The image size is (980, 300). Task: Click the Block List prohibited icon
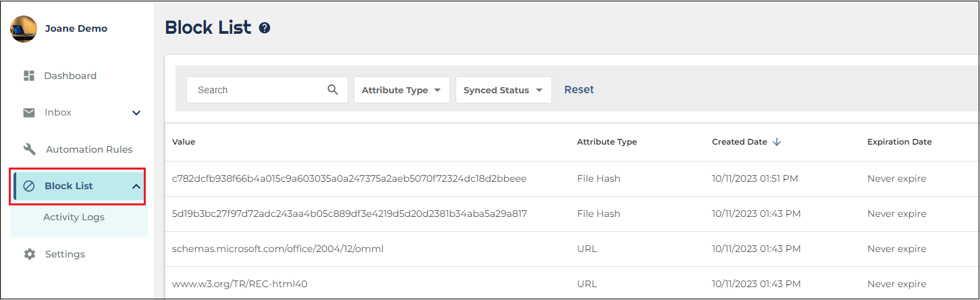(29, 186)
